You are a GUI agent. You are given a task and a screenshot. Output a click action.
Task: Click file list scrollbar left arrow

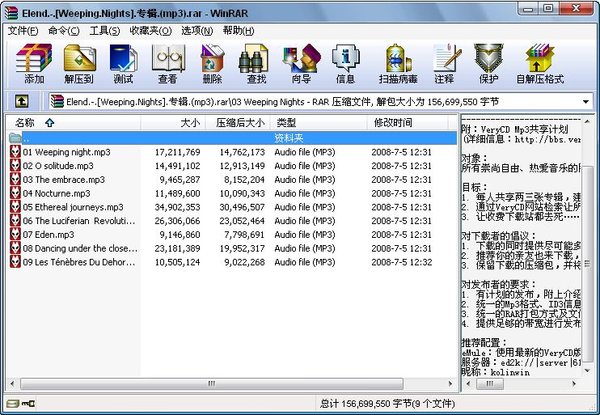pyautogui.click(x=12, y=383)
